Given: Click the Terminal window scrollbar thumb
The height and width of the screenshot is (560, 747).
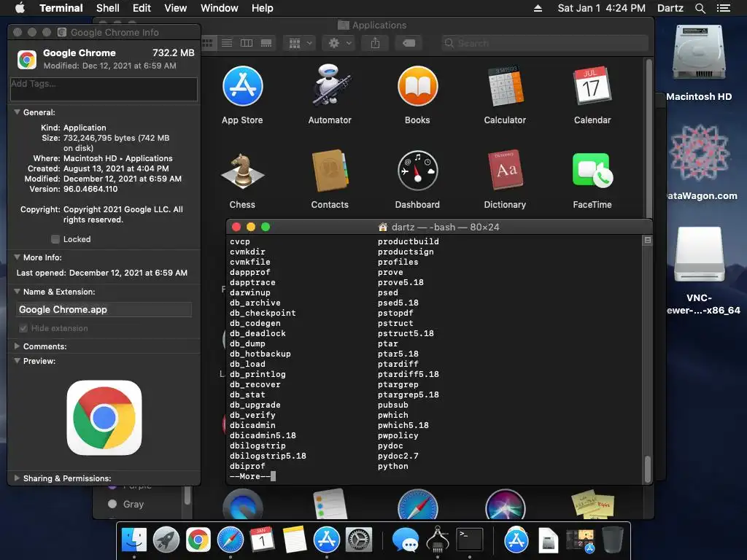Looking at the screenshot, I should 648,469.
